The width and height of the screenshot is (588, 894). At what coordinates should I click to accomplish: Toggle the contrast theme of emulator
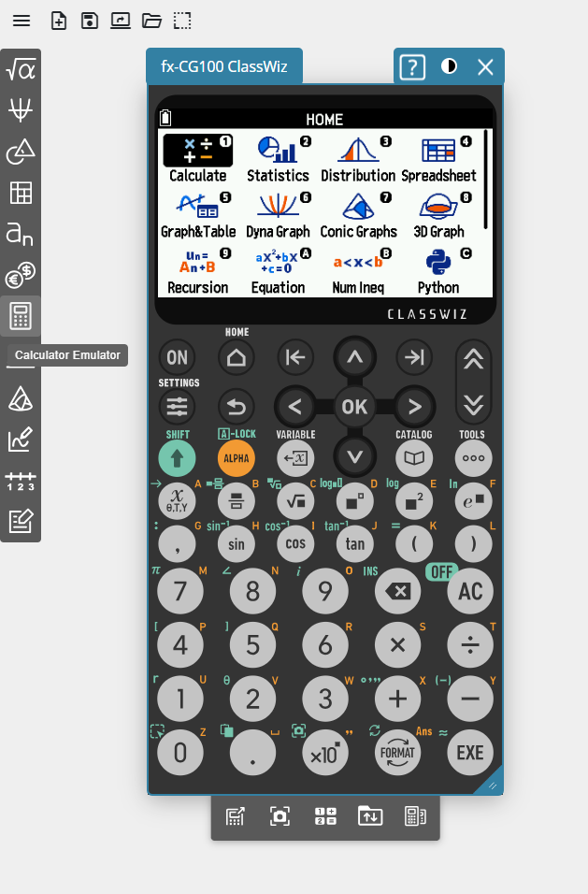(x=449, y=66)
